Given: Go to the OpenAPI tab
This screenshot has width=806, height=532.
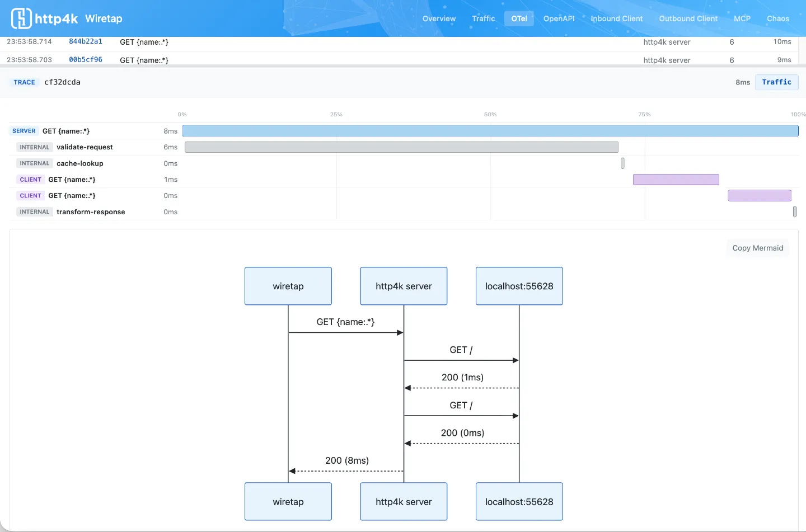Looking at the screenshot, I should click(559, 18).
